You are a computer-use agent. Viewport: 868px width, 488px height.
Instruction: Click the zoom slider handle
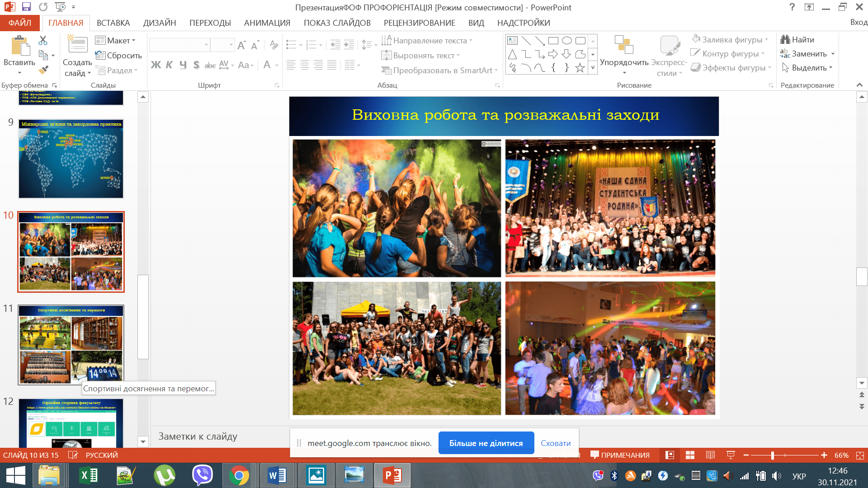[x=773, y=455]
